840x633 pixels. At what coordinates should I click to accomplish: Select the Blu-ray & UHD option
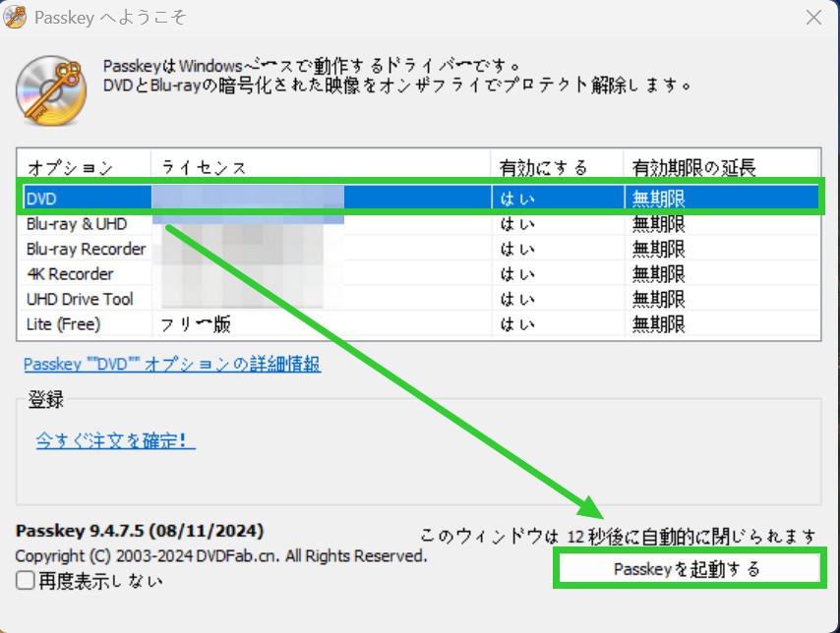[x=77, y=224]
